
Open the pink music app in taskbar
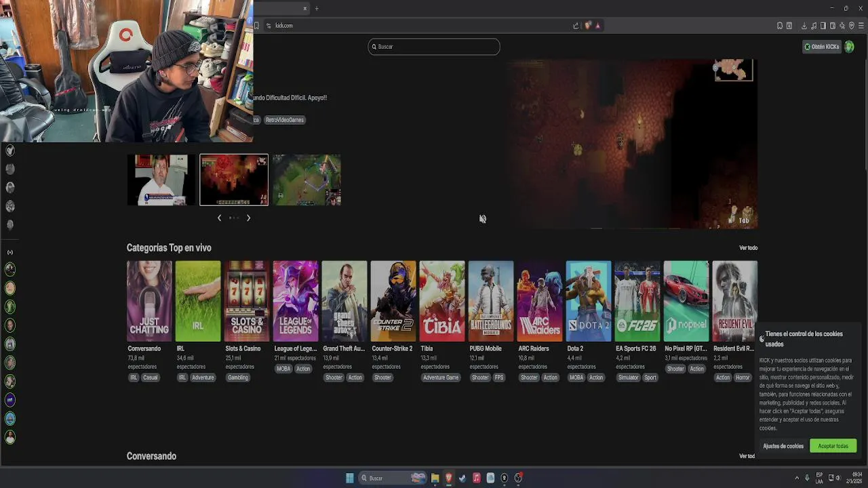pos(477,478)
